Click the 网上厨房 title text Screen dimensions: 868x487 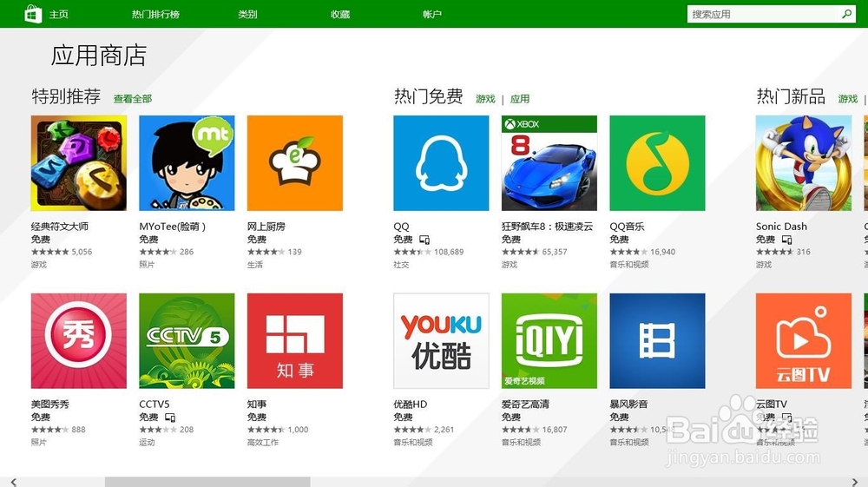coord(266,227)
